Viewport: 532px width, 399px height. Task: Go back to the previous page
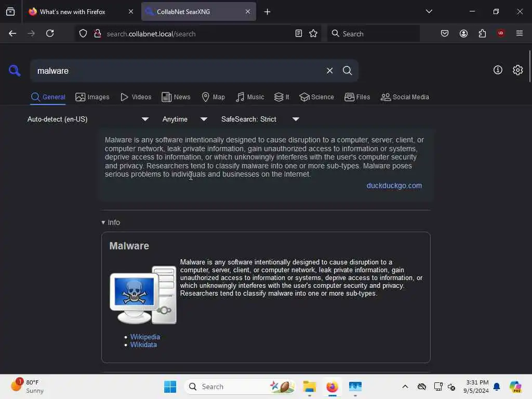pyautogui.click(x=12, y=34)
